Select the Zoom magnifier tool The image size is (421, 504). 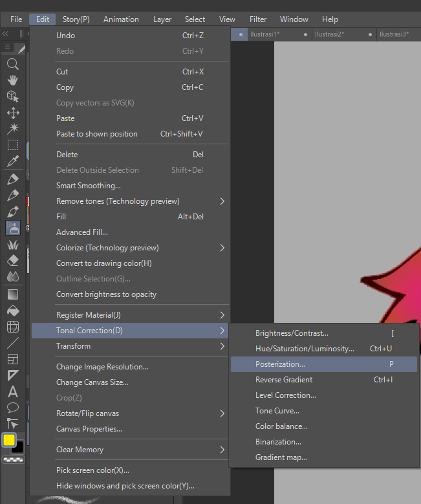[x=12, y=64]
